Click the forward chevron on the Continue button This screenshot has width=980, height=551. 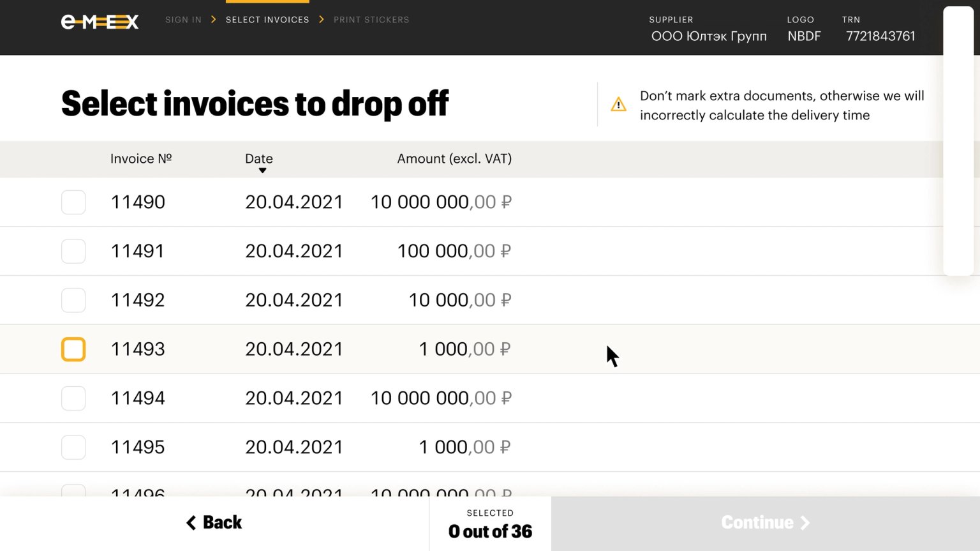tap(804, 522)
